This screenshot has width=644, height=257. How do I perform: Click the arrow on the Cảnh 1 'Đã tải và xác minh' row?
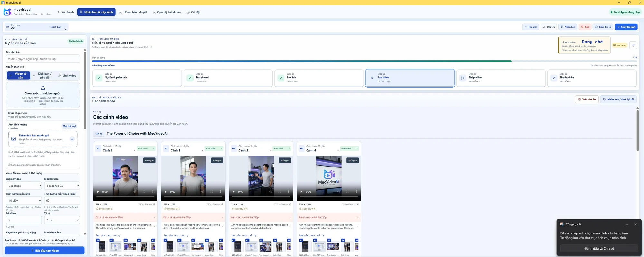(154, 217)
